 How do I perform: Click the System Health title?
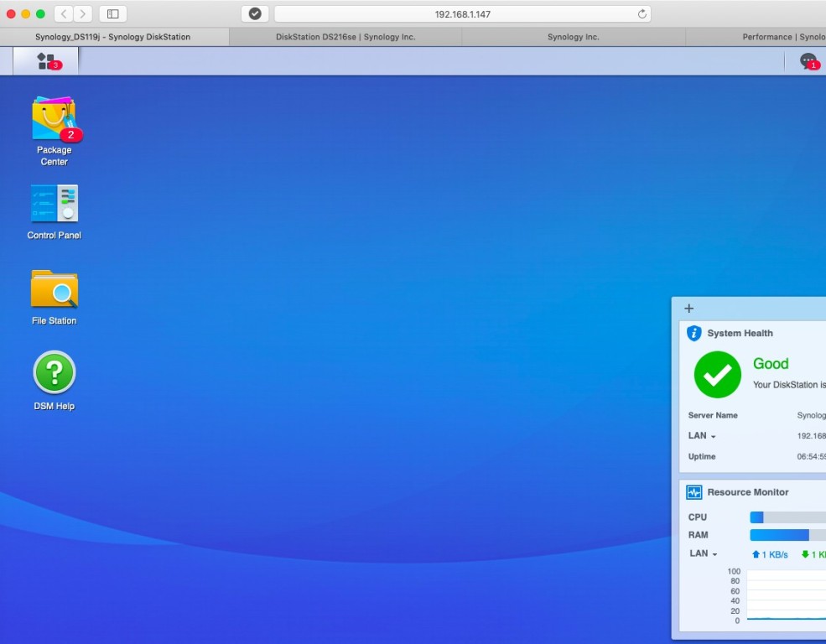tap(740, 333)
